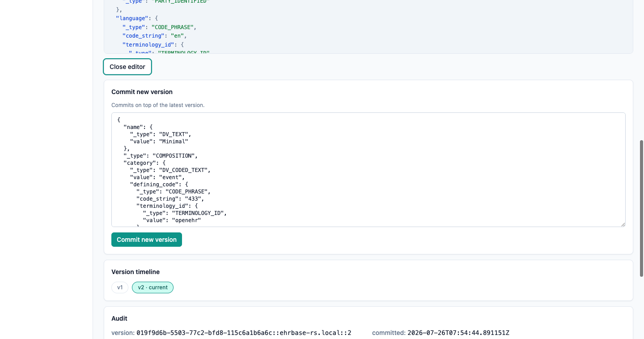Click "code_string": "en" in the JSON viewer

pyautogui.click(x=154, y=35)
